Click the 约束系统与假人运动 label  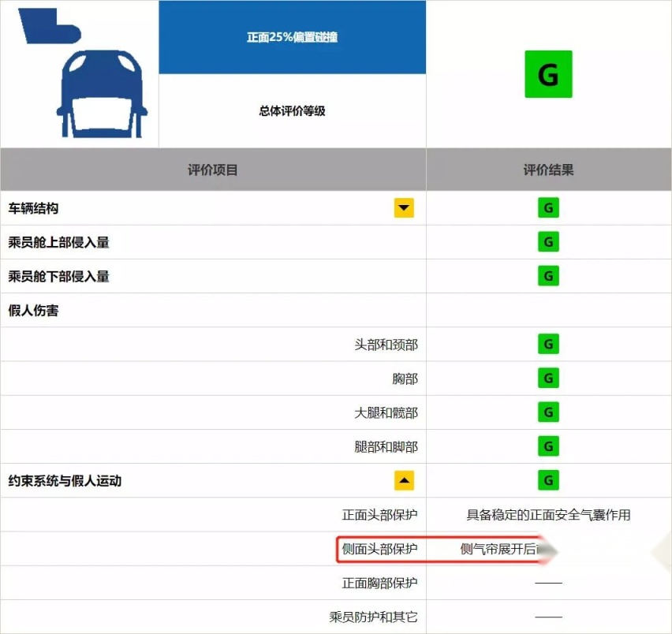(65, 481)
